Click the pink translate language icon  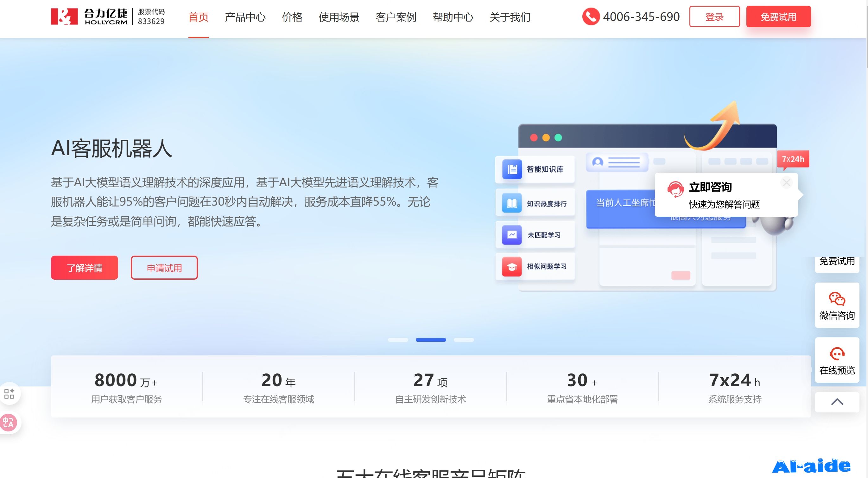click(x=9, y=422)
